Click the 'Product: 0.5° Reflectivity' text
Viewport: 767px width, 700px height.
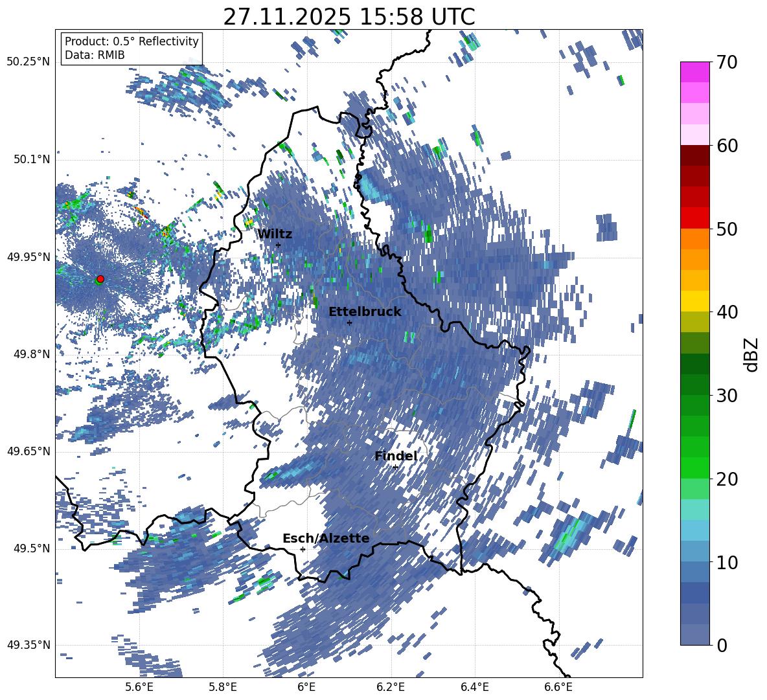click(132, 41)
